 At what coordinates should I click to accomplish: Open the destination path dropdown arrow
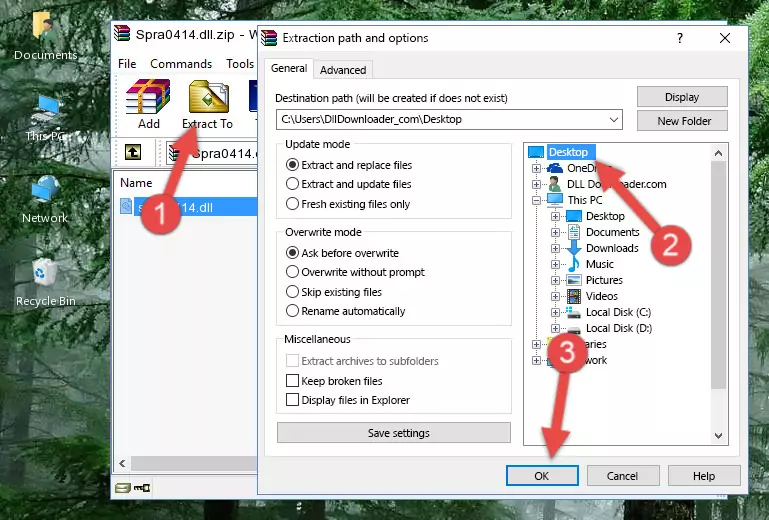[x=614, y=119]
